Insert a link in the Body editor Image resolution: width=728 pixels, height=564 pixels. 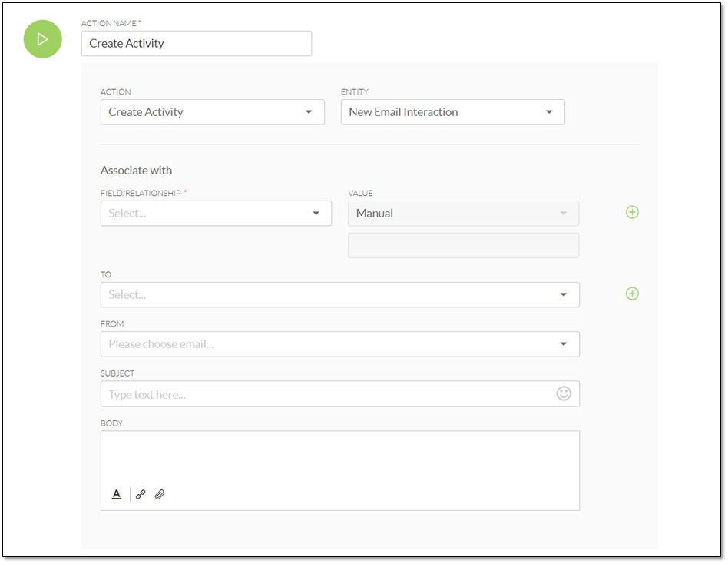pos(141,494)
